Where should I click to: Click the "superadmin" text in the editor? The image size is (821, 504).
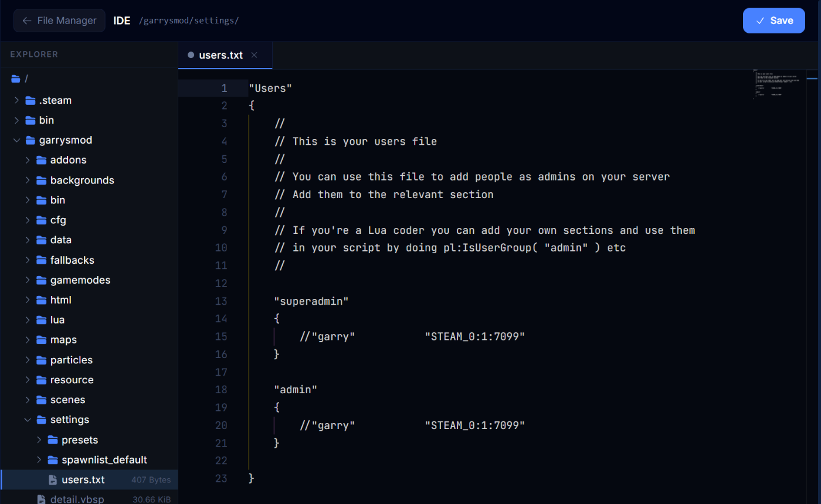[311, 301]
